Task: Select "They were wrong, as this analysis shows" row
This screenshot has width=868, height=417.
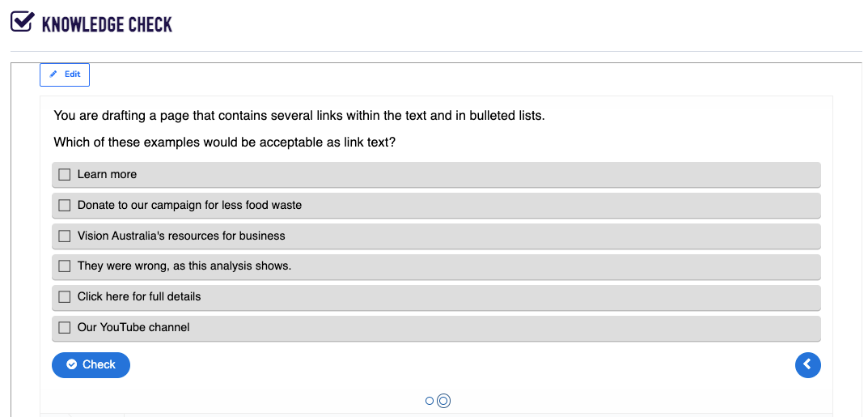Action: (436, 267)
